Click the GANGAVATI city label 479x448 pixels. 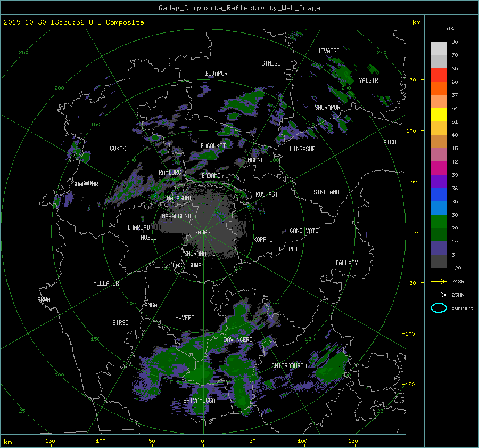304,231
